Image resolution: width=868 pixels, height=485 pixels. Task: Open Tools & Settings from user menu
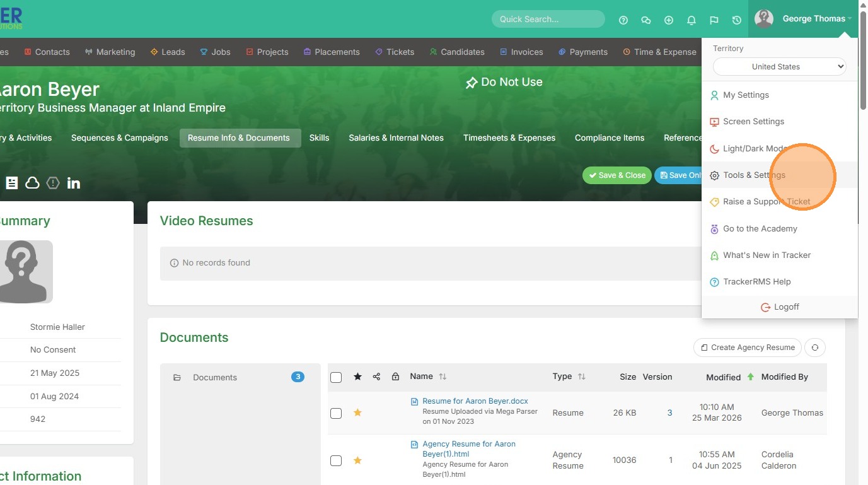click(x=780, y=175)
